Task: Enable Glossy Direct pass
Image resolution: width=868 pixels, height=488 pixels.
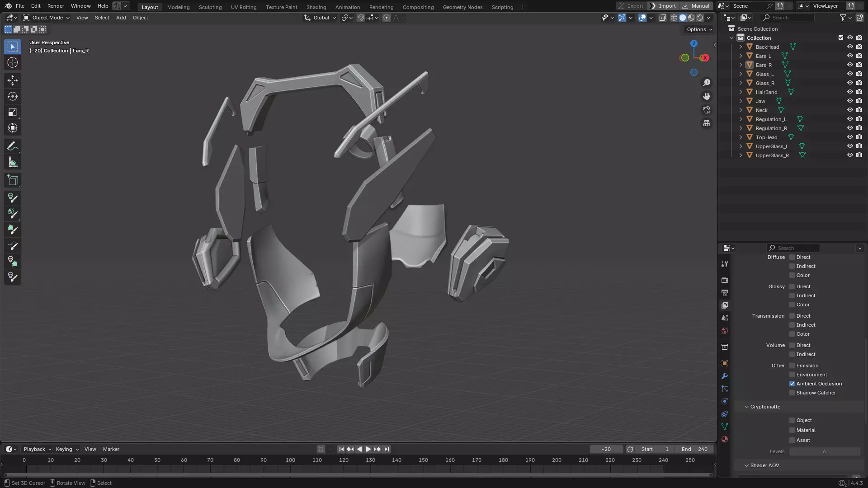Action: pyautogui.click(x=792, y=286)
